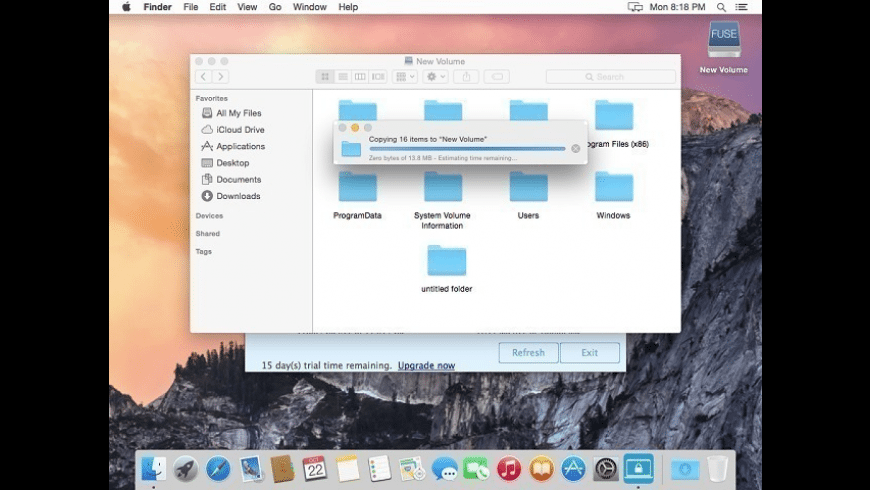This screenshot has height=490, width=870.
Task: Switch to column view in Finder toolbar
Action: point(360,76)
